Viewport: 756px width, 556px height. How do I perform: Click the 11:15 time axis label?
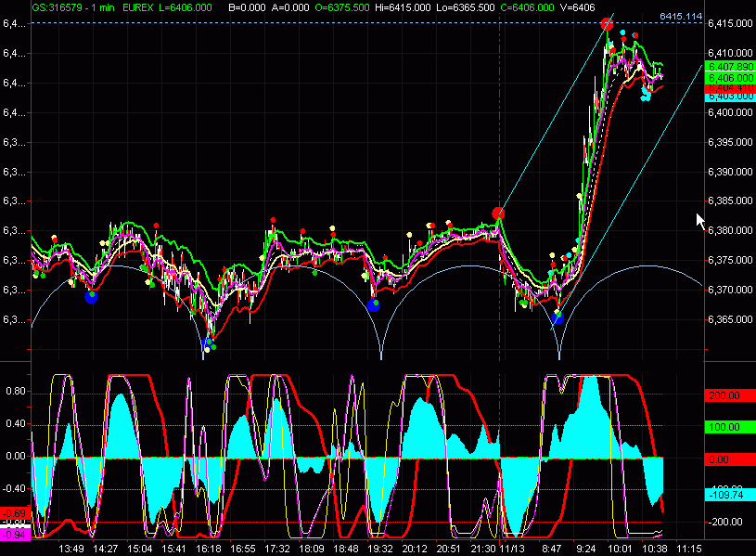pyautogui.click(x=689, y=549)
